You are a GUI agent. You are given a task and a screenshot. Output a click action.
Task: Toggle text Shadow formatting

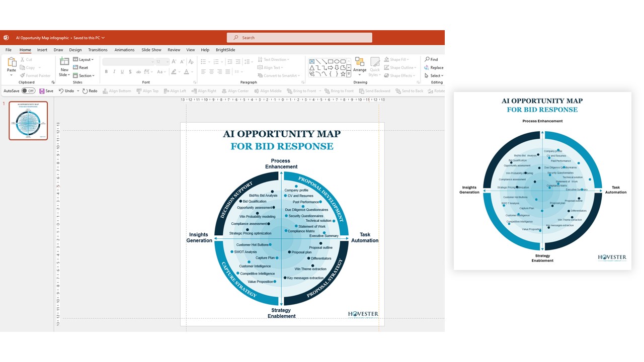tap(131, 72)
